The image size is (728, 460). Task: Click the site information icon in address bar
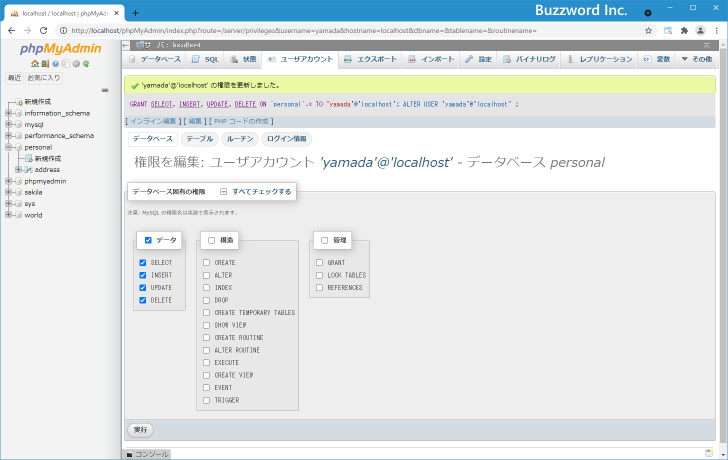63,31
